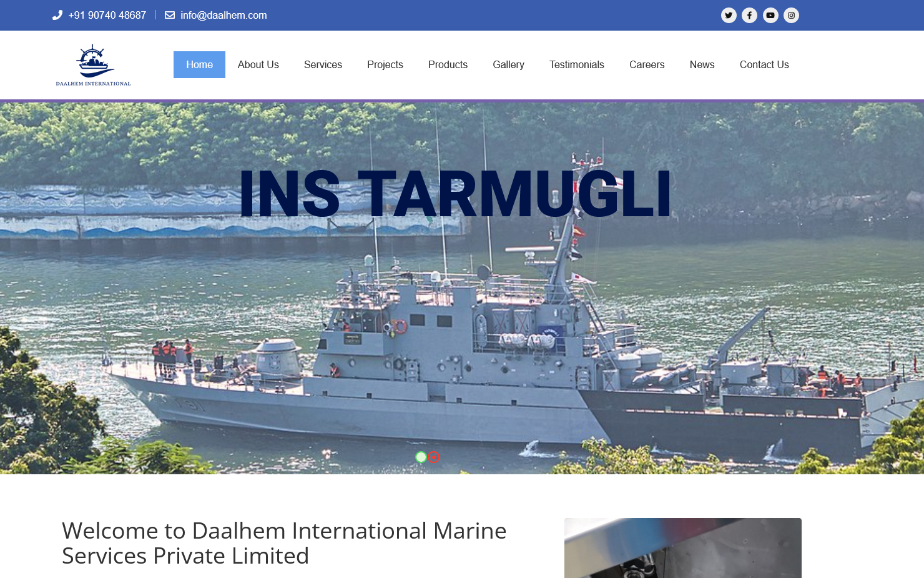
Task: Open the News page
Action: coord(702,64)
